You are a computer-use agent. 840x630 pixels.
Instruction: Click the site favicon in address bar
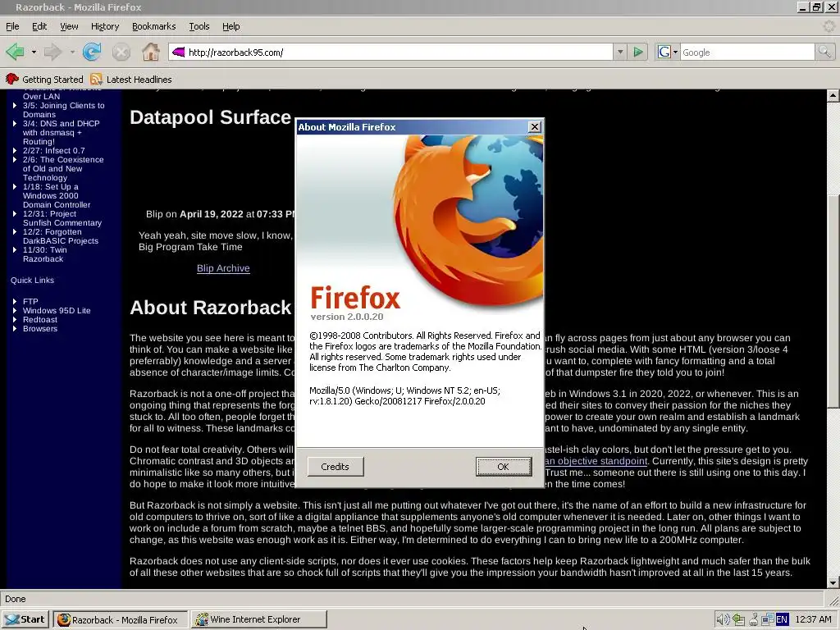(x=178, y=52)
